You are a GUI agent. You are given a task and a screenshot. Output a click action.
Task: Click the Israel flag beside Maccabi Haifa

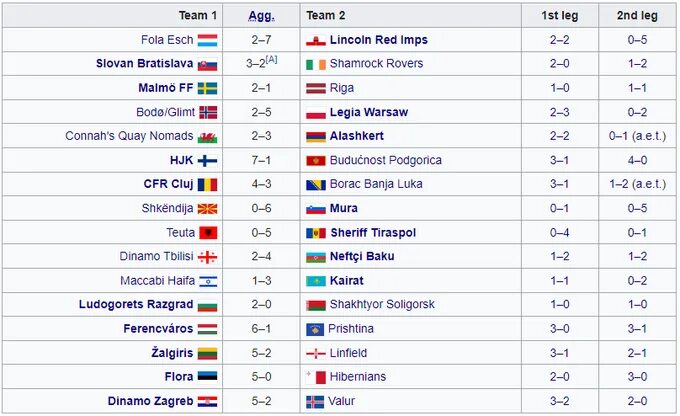point(208,281)
